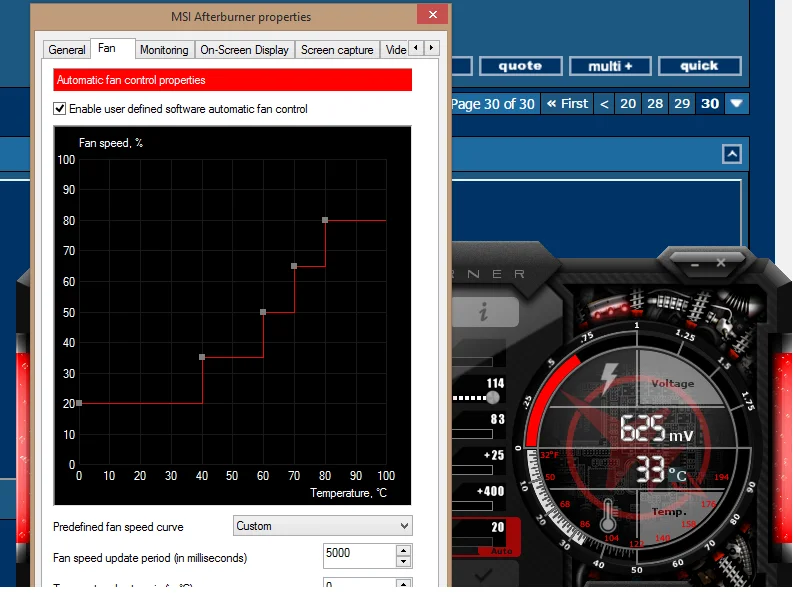Adjust the power limit slider at 114
Viewport: 799px width, 594px height.
click(493, 397)
